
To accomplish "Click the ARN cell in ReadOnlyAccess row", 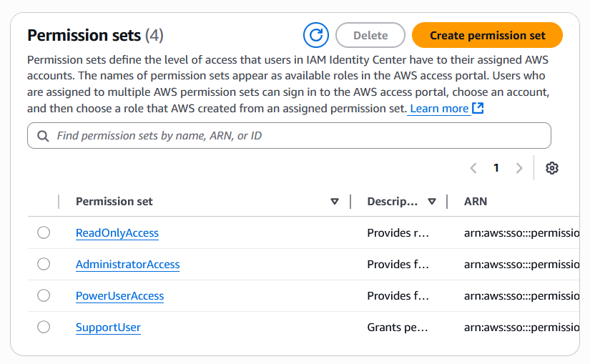I will (x=521, y=233).
